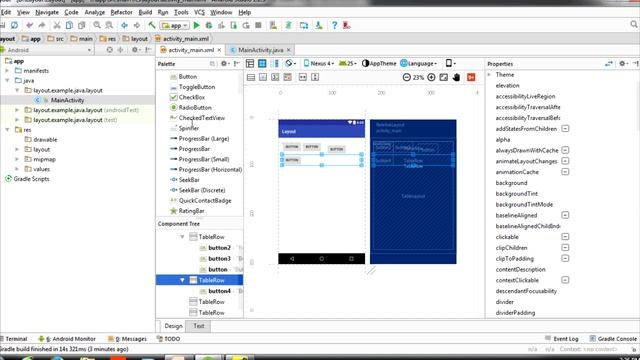Expand the Theme property group
Screen dimensions: 640x360
click(x=489, y=75)
